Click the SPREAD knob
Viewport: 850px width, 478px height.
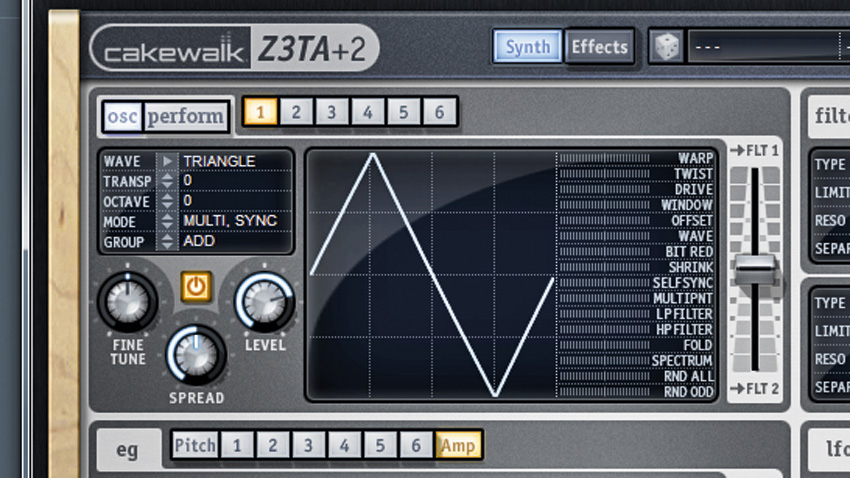(x=196, y=355)
